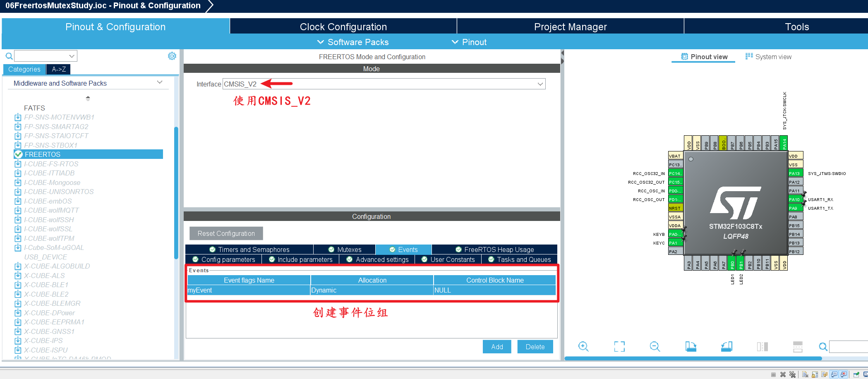Rotate the chip view counter-clockwise
The width and height of the screenshot is (868, 379).
(727, 346)
